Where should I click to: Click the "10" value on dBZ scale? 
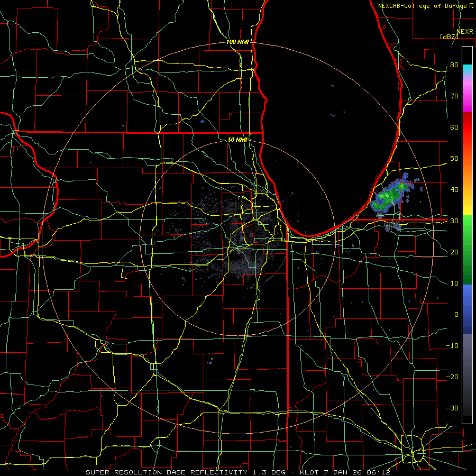pos(454,283)
